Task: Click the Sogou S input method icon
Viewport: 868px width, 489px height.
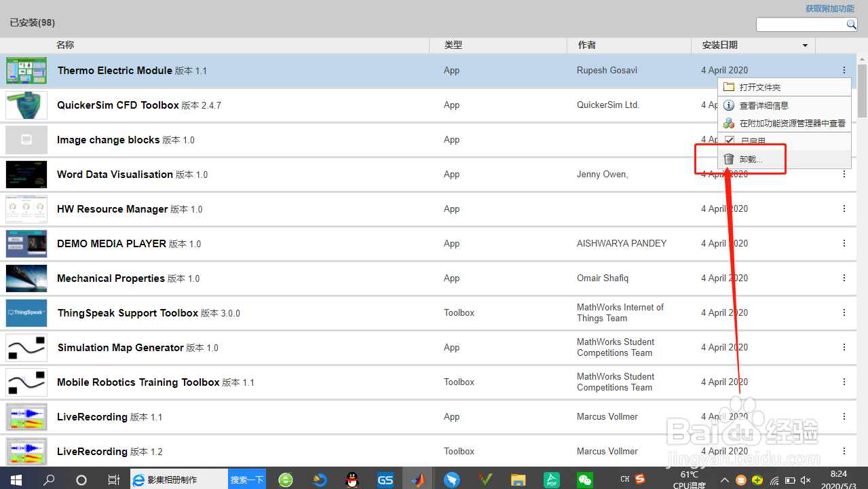Action: point(640,479)
